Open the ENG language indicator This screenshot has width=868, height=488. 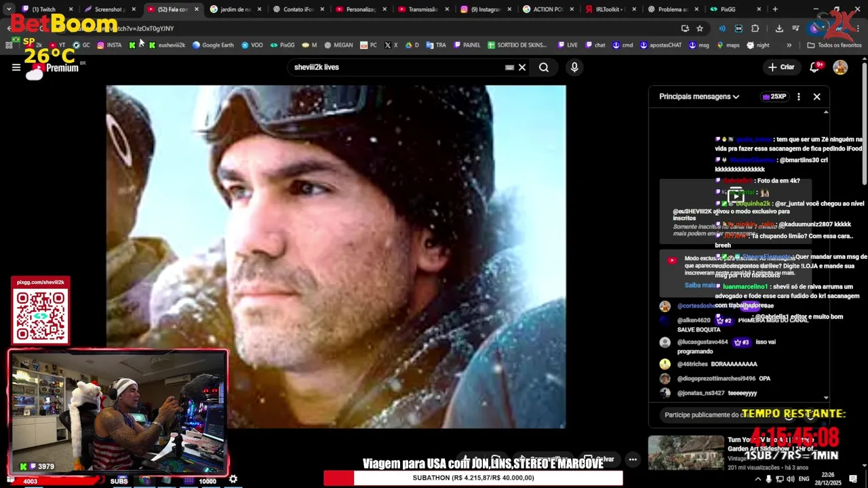click(804, 479)
